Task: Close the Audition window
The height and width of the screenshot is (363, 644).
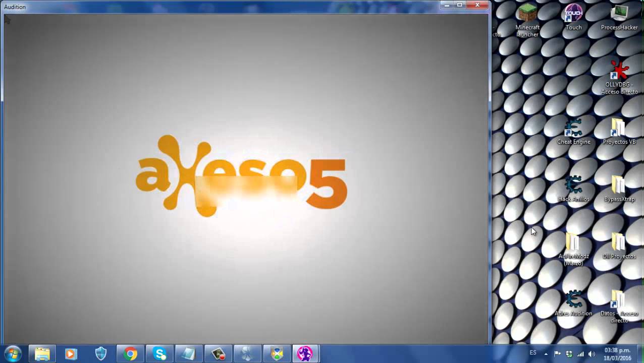Action: (477, 5)
